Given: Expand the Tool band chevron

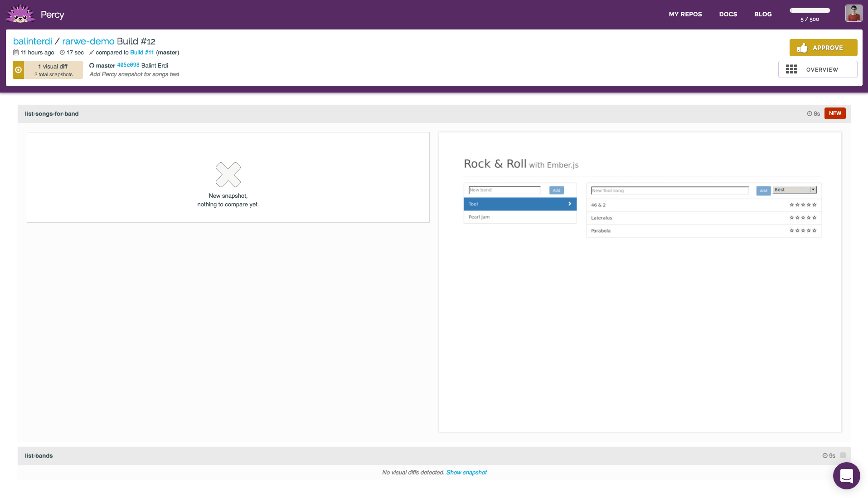Looking at the screenshot, I should (x=570, y=204).
